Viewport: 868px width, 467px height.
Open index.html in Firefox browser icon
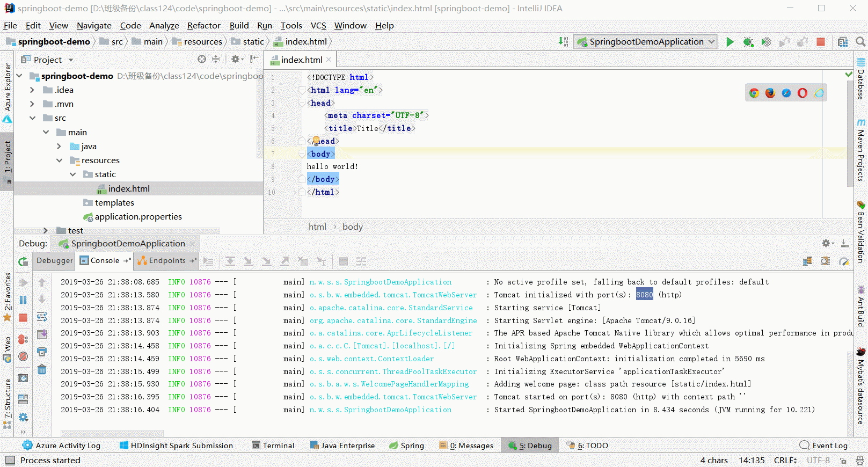770,93
